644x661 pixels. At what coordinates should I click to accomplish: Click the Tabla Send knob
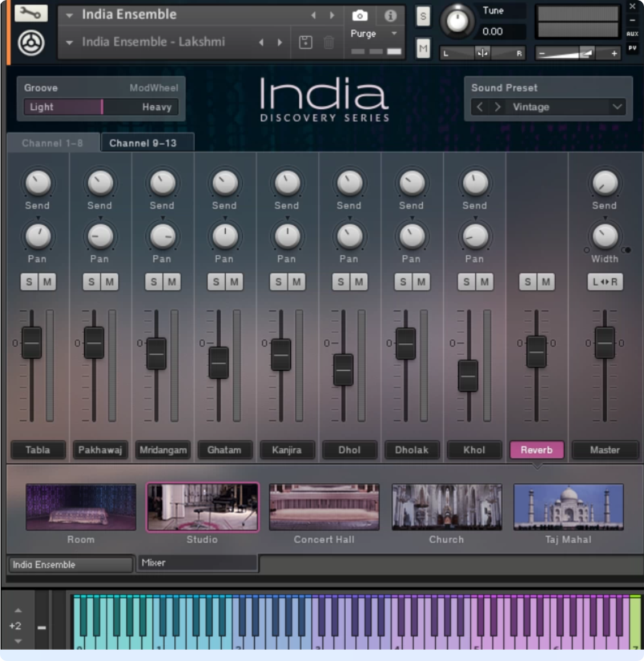pyautogui.click(x=38, y=183)
